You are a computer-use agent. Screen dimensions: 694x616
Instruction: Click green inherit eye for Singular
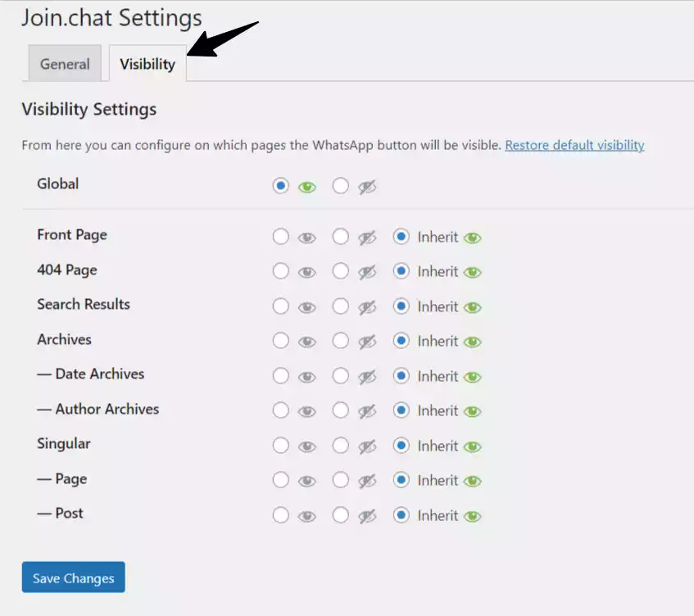tap(472, 447)
